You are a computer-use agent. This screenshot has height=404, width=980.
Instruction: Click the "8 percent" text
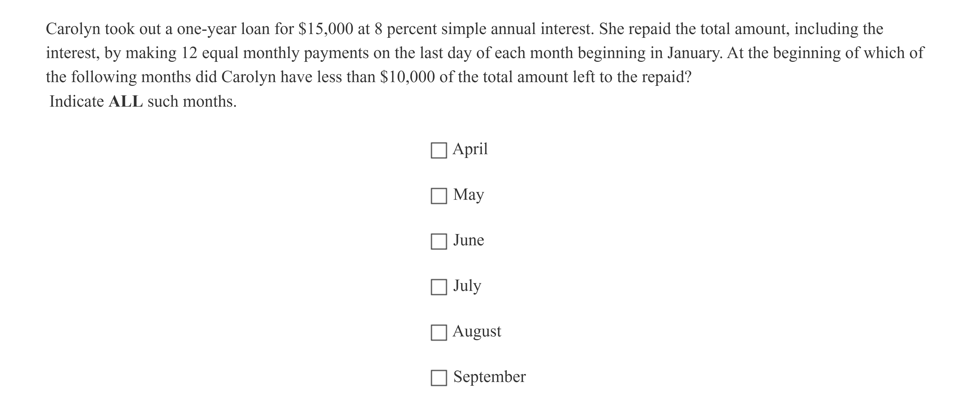click(405, 29)
